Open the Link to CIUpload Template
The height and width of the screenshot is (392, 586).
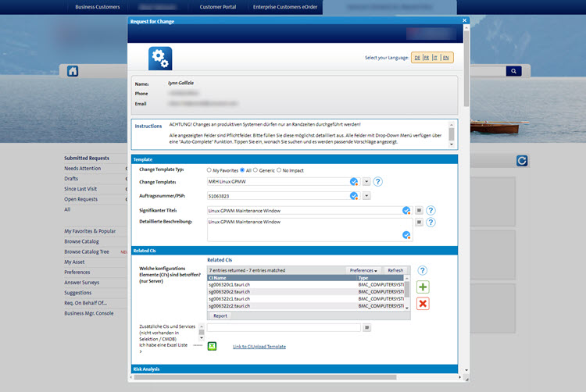click(259, 347)
